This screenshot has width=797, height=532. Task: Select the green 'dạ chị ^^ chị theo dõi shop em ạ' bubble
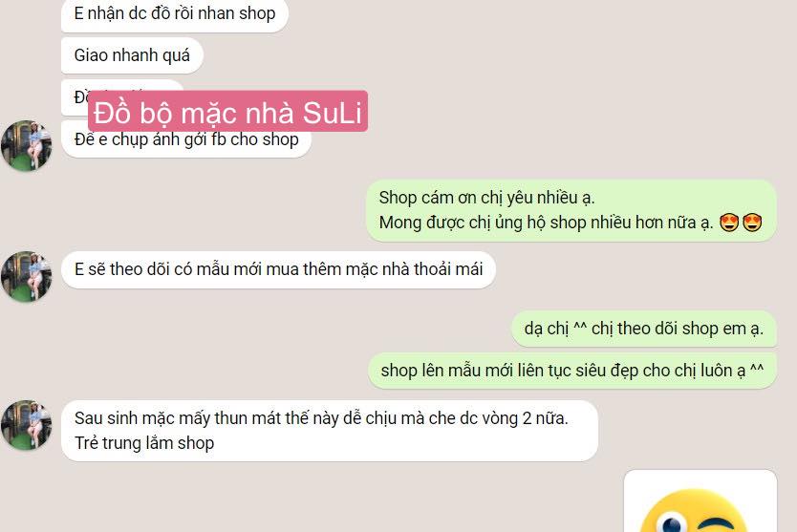coord(644,329)
